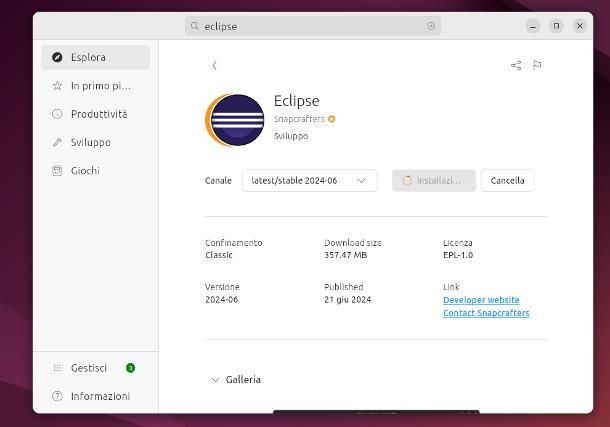Click the Giochi icon in sidebar
Viewport: 610px width, 427px height.
click(x=57, y=171)
